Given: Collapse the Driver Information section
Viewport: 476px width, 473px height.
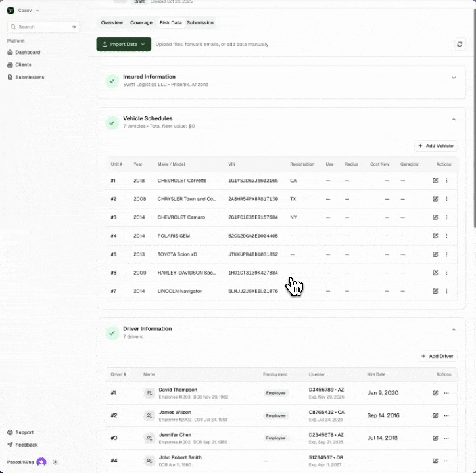Looking at the screenshot, I should [453, 329].
